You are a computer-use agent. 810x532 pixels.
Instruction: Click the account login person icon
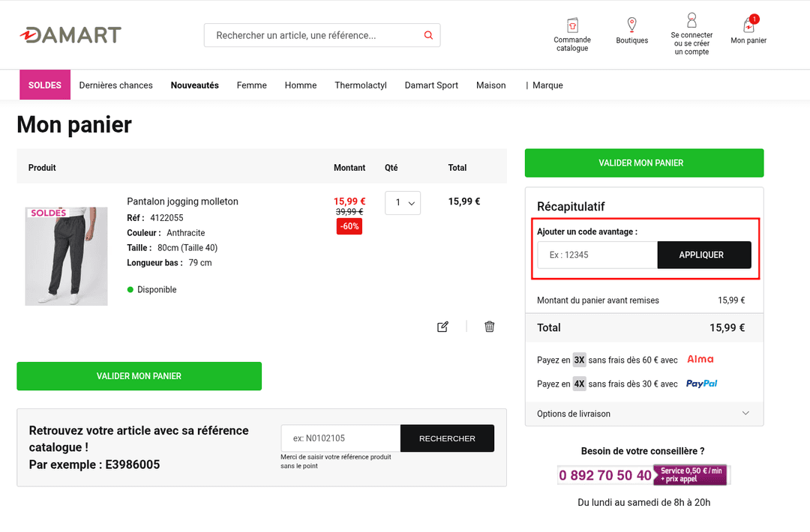point(691,21)
